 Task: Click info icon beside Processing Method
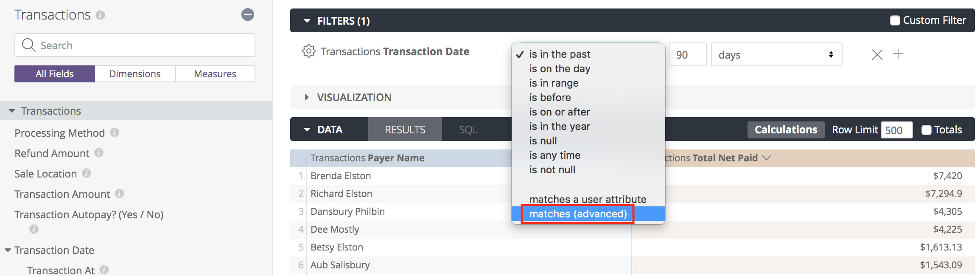(115, 132)
